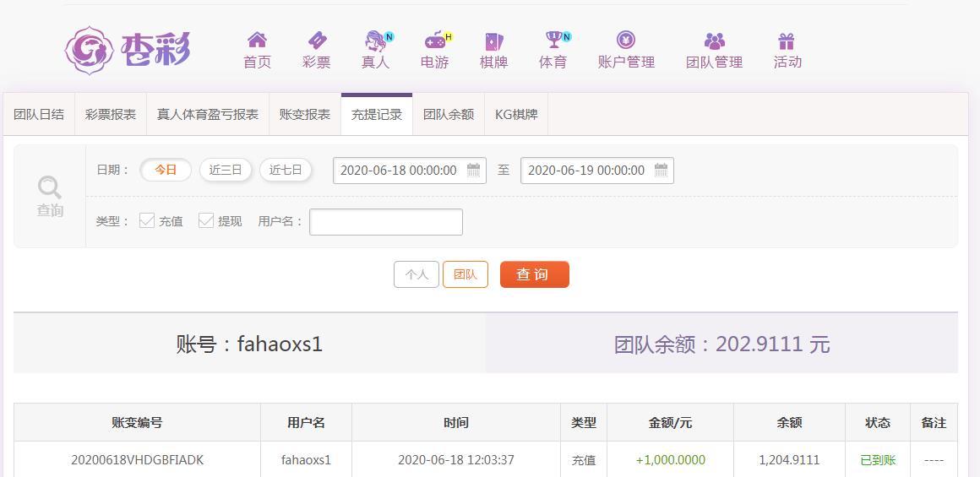Toggle the 提现 checkbox
The height and width of the screenshot is (477, 980).
click(x=206, y=220)
